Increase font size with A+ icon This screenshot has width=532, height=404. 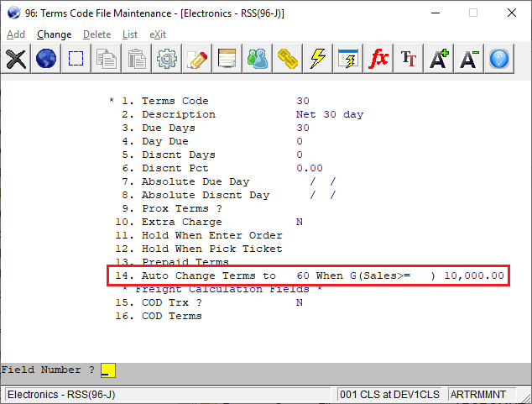coord(439,59)
